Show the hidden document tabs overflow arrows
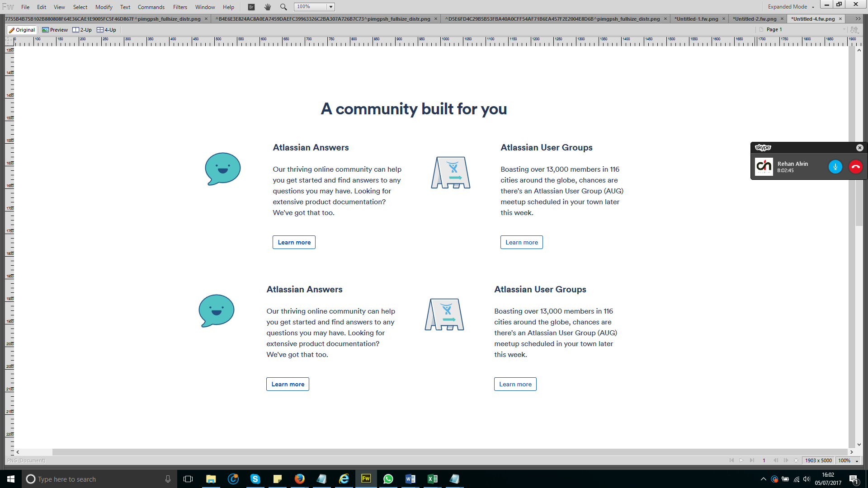 coord(858,19)
